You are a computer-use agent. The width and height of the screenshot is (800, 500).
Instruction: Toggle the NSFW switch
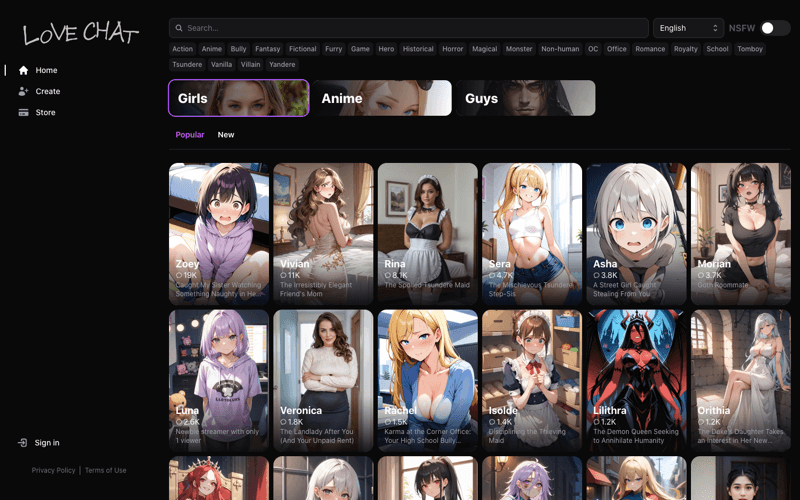[775, 28]
